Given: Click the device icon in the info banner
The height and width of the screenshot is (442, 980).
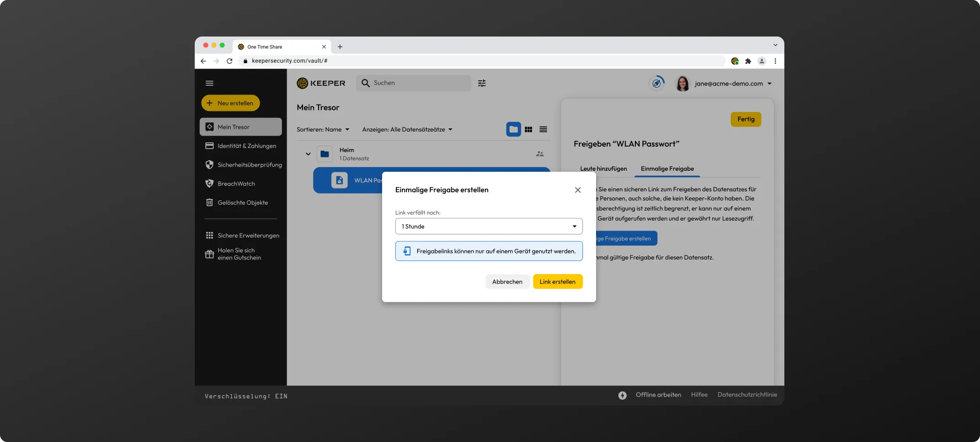Looking at the screenshot, I should click(x=407, y=251).
